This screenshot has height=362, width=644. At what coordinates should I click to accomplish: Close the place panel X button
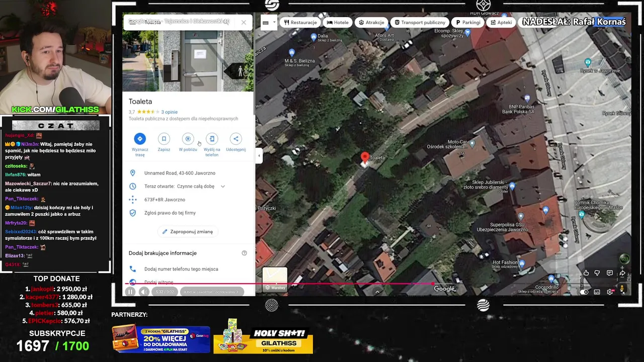pyautogui.click(x=244, y=22)
